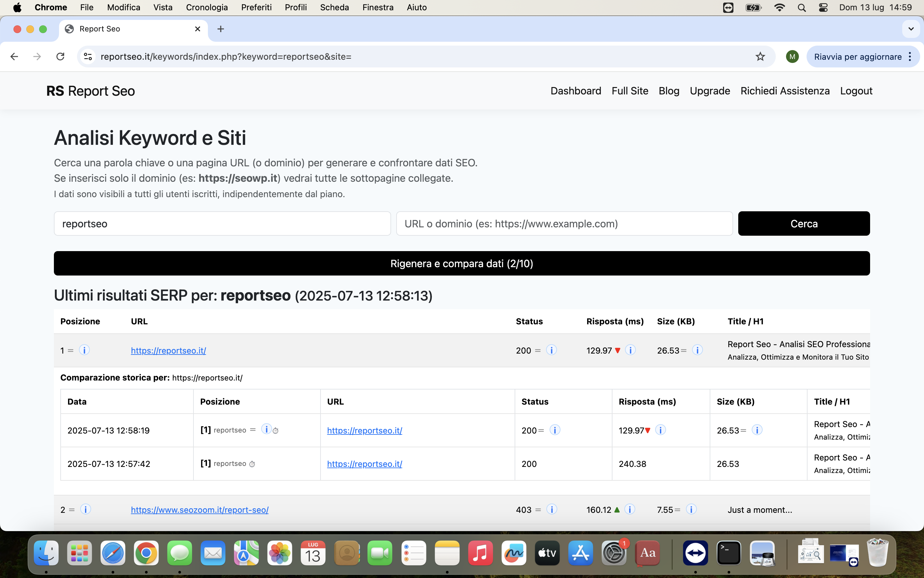
Task: Open site information icon in address bar
Action: tap(88, 57)
